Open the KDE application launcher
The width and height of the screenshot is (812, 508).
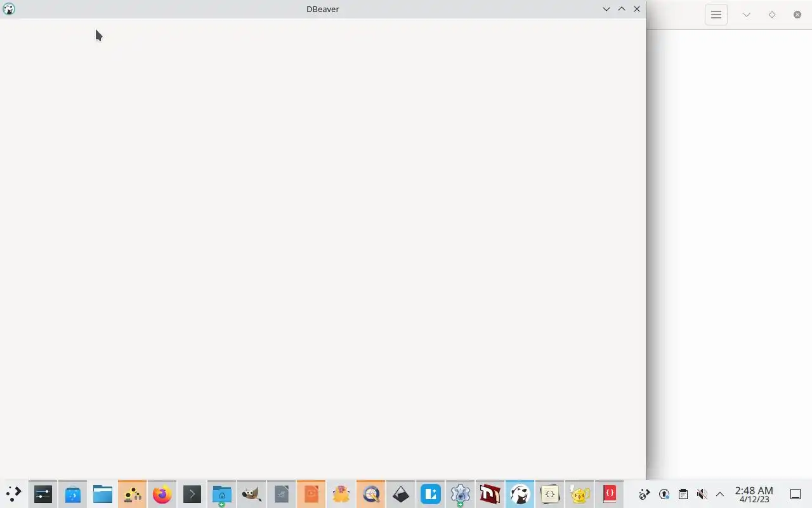click(x=13, y=493)
